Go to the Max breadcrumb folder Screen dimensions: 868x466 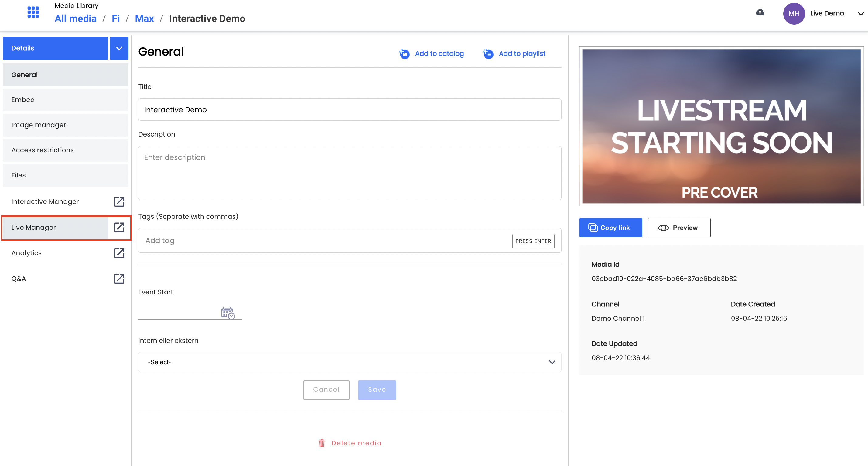click(x=144, y=19)
